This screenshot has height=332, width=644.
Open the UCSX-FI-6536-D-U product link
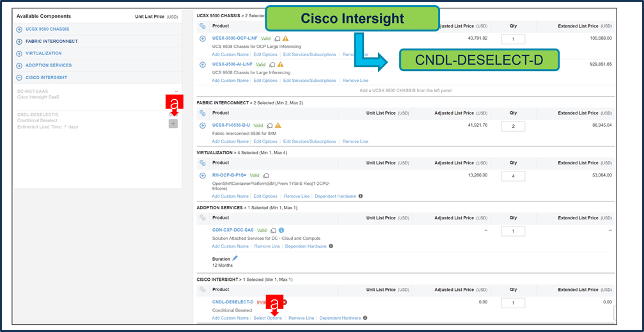[231, 125]
